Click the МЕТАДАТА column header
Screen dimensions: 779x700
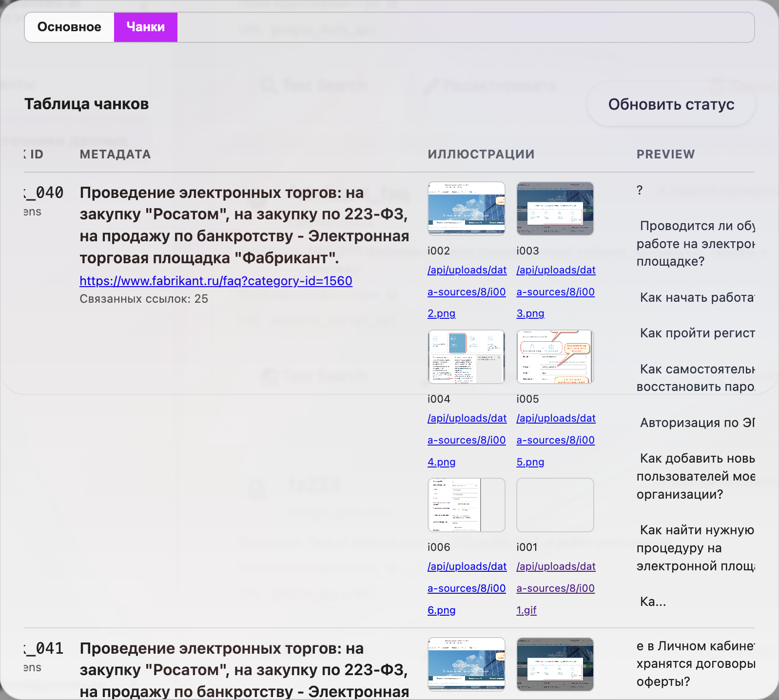click(x=116, y=155)
